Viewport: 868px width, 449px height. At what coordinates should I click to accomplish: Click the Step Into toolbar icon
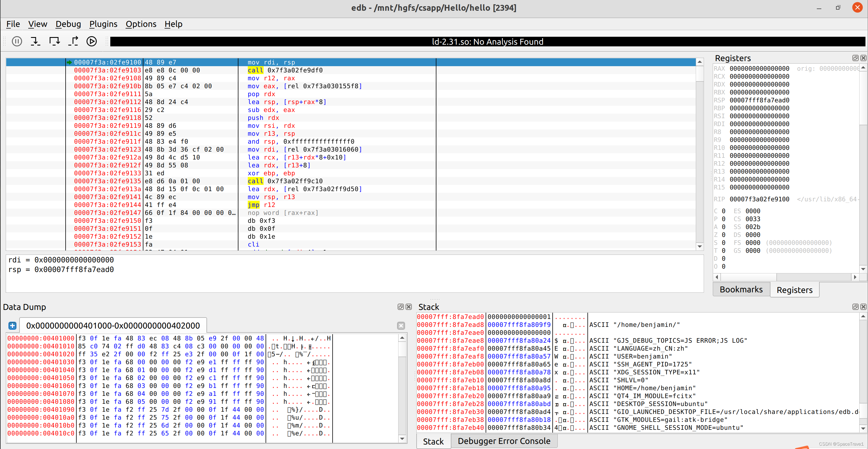pos(35,41)
